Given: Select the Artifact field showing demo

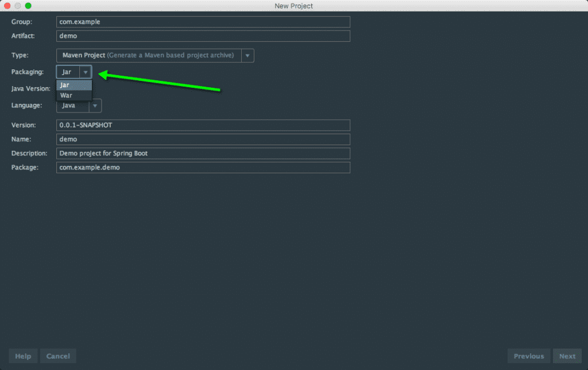Looking at the screenshot, I should [203, 36].
